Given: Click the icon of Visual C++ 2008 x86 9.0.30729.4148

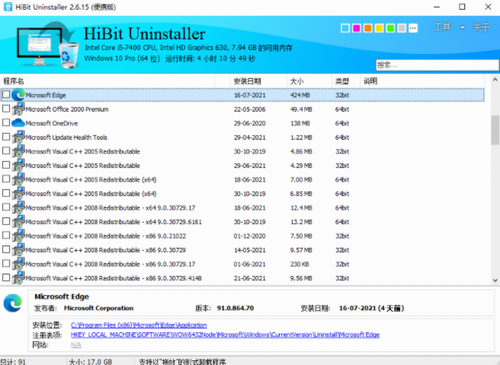Looking at the screenshot, I should tap(18, 278).
